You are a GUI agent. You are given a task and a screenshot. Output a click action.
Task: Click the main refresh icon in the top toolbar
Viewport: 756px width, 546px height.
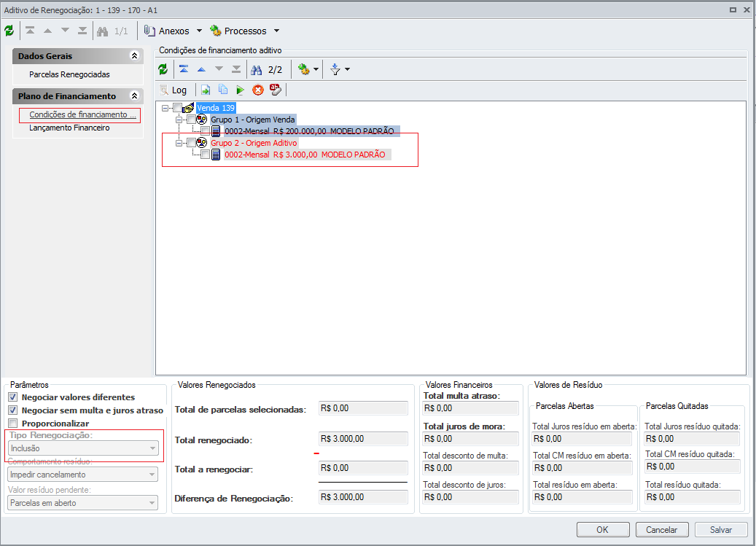9,31
